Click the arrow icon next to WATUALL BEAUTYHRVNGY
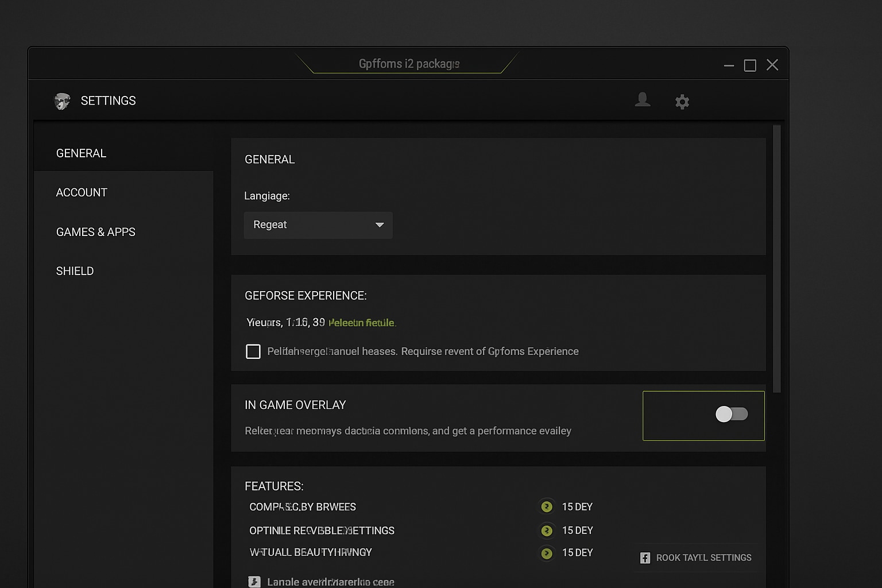This screenshot has width=882, height=588. pyautogui.click(x=547, y=553)
